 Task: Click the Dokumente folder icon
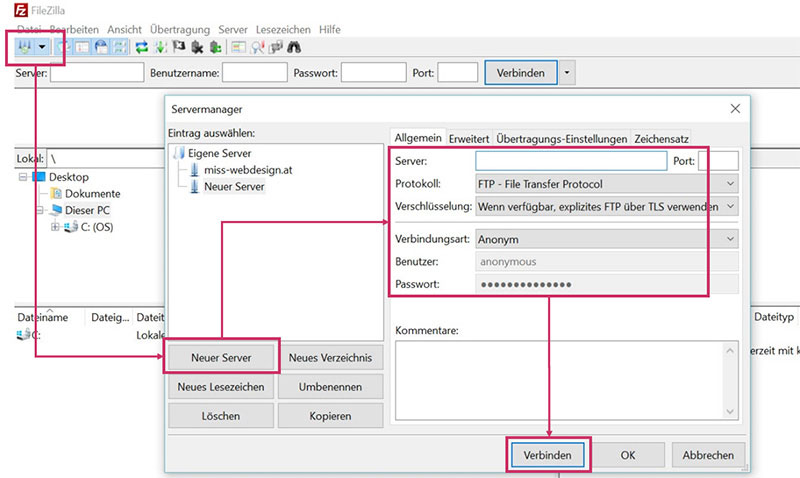coord(56,193)
